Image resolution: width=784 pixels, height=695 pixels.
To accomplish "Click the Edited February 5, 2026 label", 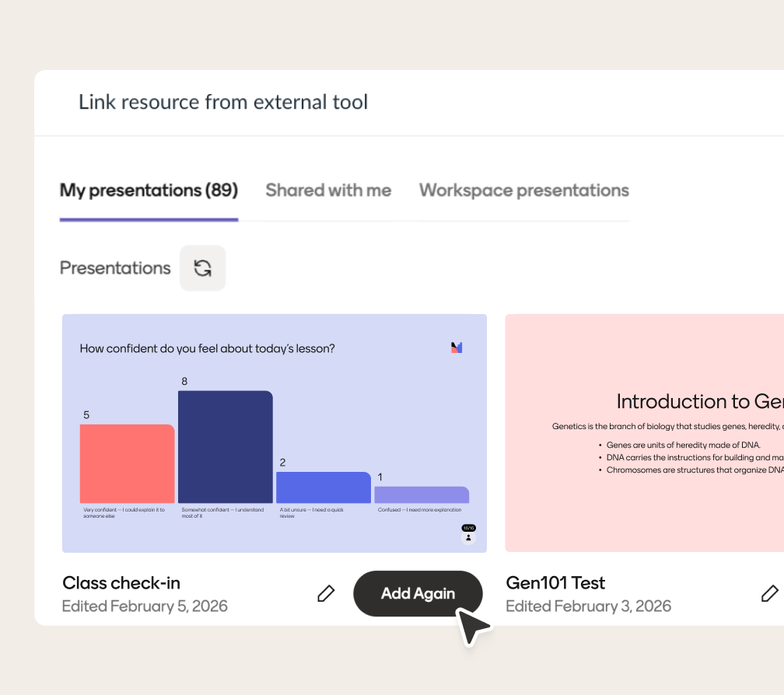I will point(145,606).
